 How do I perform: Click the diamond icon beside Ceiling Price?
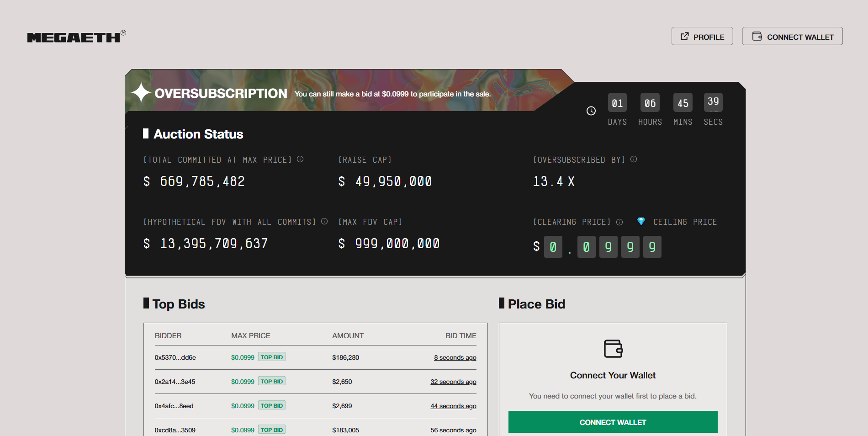pyautogui.click(x=641, y=221)
